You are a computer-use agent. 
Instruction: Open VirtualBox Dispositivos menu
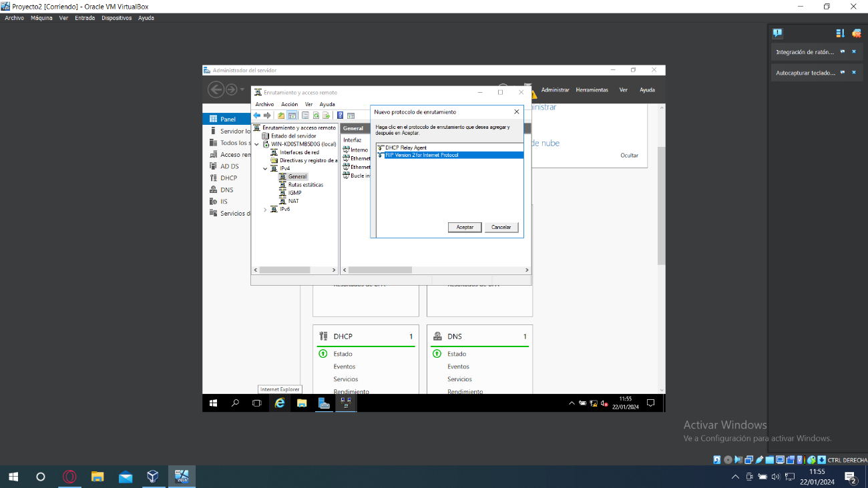click(x=117, y=18)
